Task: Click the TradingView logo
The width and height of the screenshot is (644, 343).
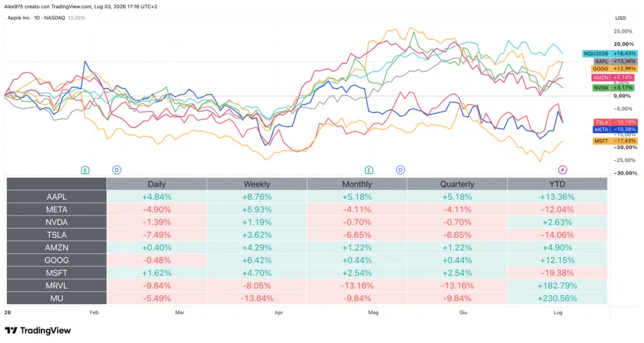Action: tap(38, 330)
